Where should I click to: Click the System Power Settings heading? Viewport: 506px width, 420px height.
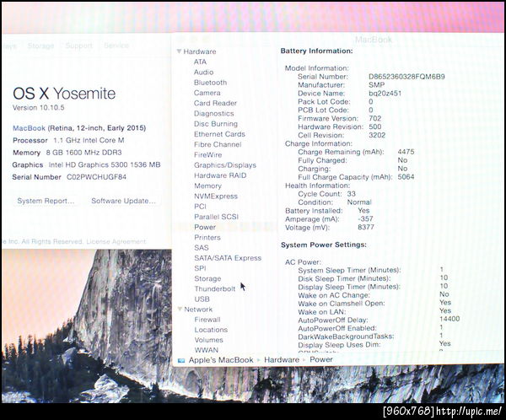(x=324, y=245)
